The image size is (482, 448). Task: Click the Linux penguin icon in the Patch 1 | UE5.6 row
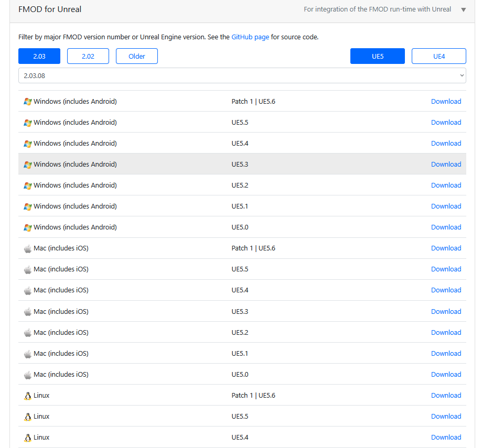click(28, 396)
